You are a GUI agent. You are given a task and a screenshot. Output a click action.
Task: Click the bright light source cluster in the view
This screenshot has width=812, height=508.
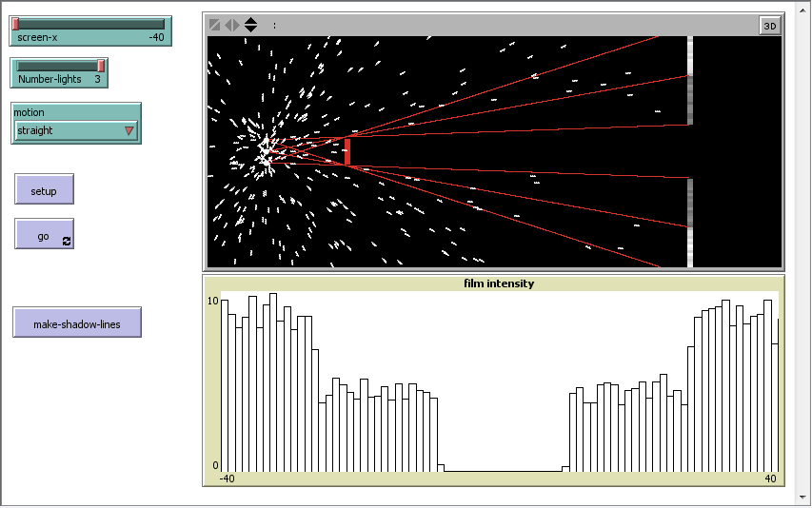266,151
